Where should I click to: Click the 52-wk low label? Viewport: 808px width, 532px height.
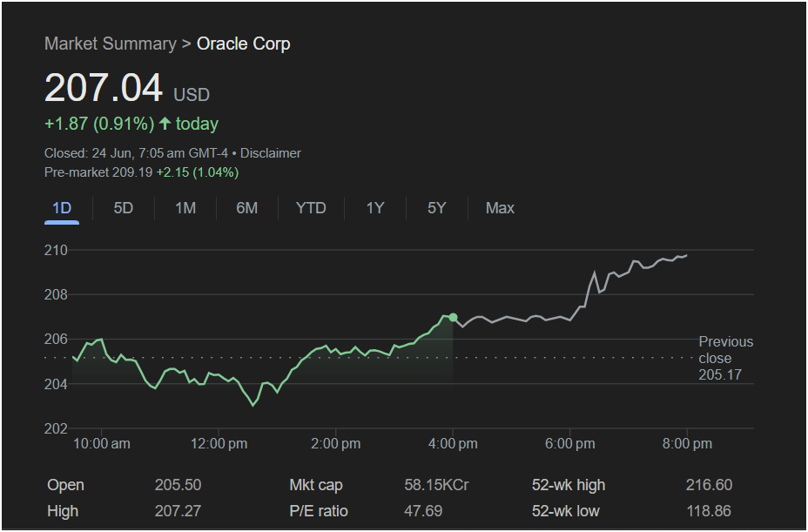(x=566, y=511)
